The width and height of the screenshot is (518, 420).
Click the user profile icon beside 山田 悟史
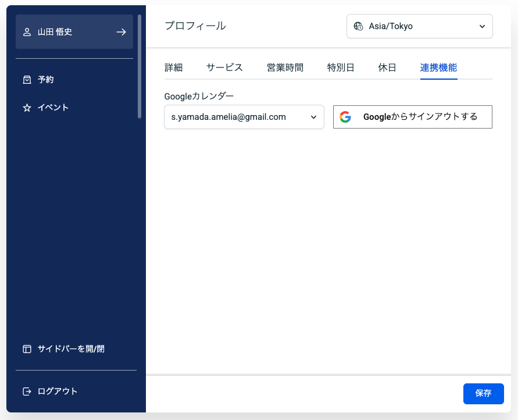pyautogui.click(x=27, y=32)
